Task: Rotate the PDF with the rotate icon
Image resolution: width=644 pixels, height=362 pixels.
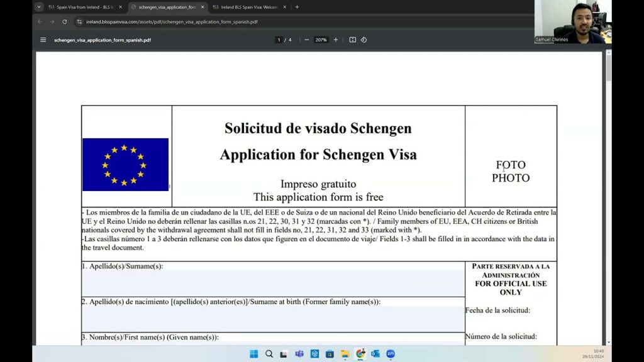Action: [x=364, y=40]
